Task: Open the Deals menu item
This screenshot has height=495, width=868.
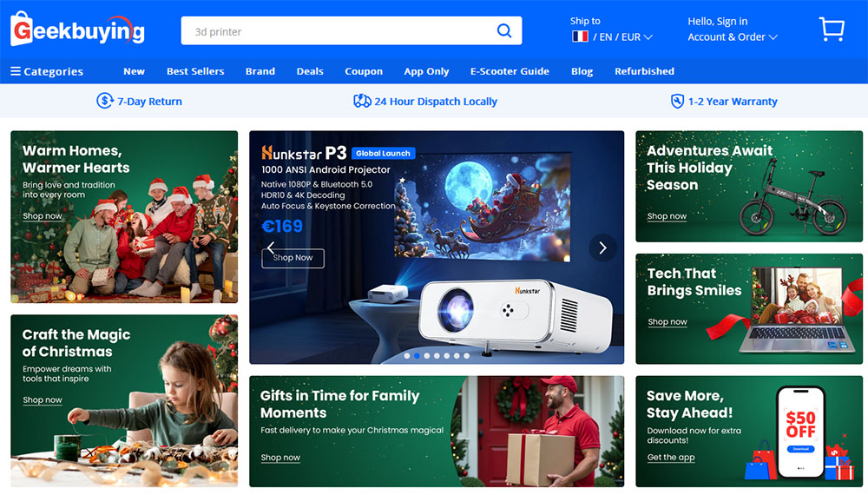Action: tap(310, 71)
